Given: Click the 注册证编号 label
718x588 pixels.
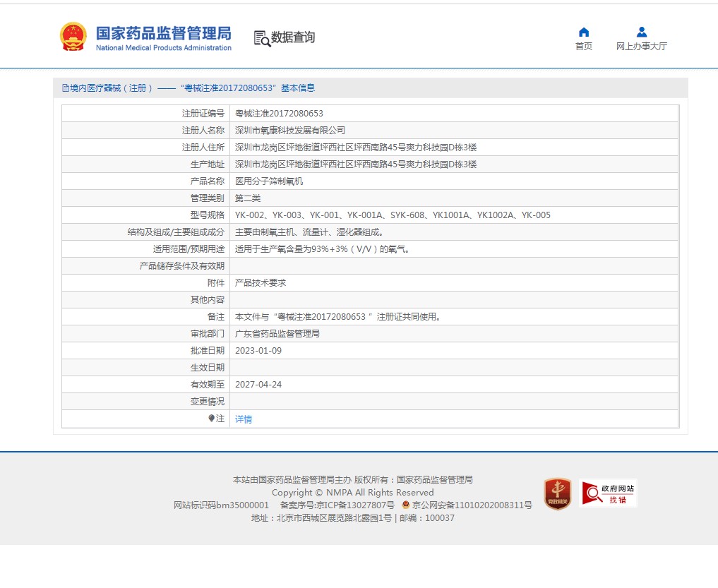Looking at the screenshot, I should [203, 114].
